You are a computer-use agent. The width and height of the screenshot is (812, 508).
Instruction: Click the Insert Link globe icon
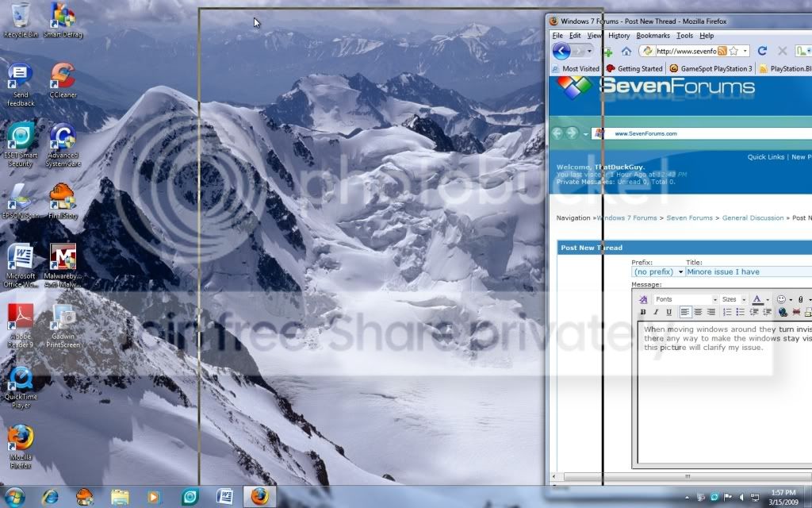[783, 312]
